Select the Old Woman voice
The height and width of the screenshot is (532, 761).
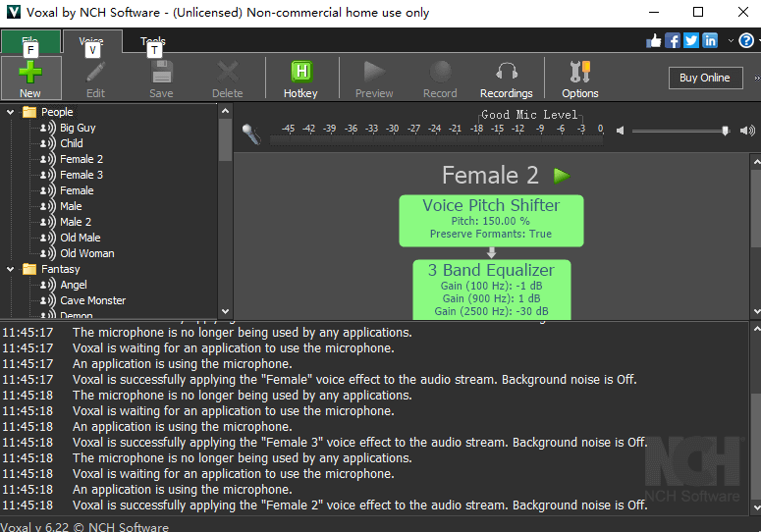(86, 253)
